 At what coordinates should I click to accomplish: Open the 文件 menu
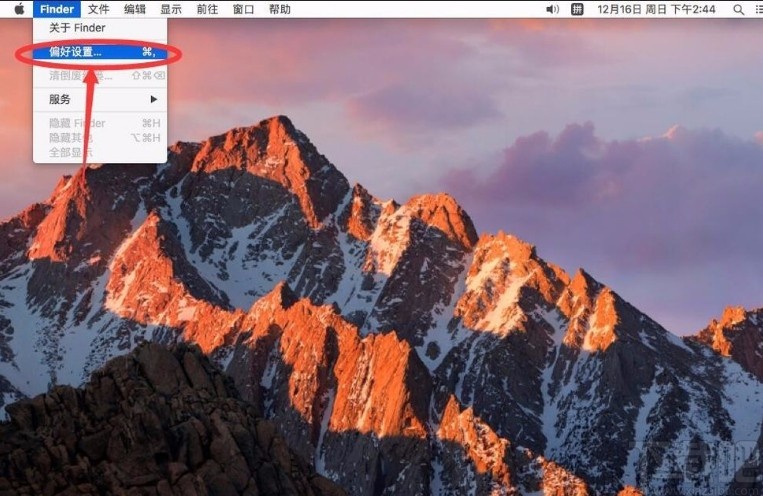click(x=99, y=9)
